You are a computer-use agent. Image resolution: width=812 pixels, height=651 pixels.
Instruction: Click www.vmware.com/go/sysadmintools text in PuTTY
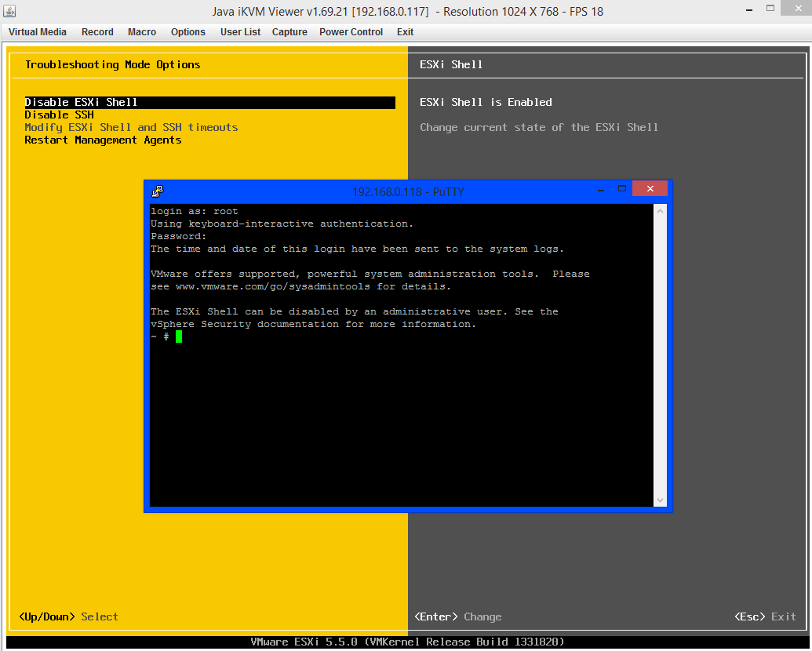click(273, 286)
